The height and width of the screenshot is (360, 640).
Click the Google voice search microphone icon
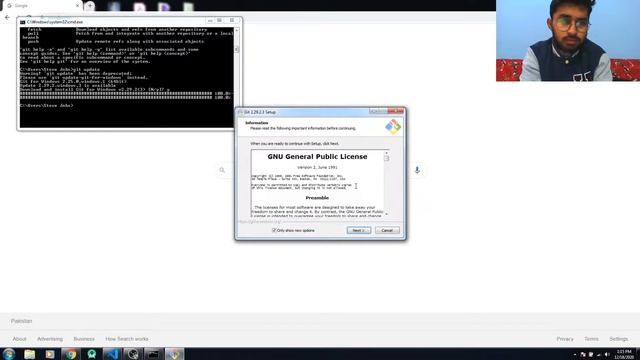417,170
